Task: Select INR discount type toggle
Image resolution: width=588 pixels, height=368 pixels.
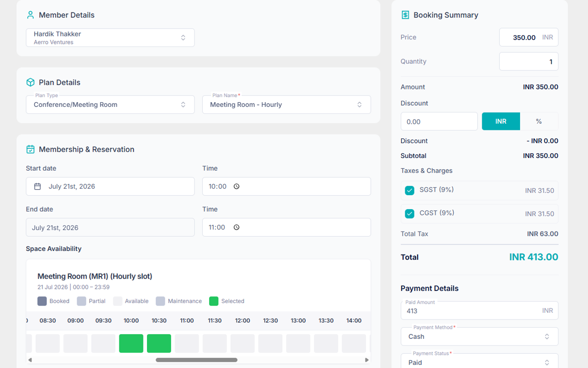Action: point(501,121)
